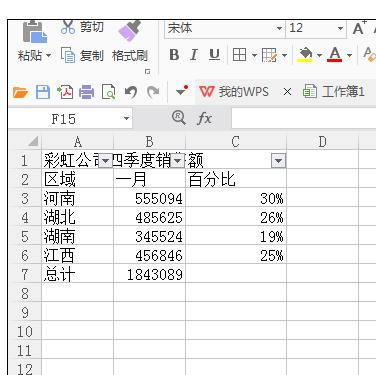
Task: Apply red font color A
Action: tap(335, 55)
